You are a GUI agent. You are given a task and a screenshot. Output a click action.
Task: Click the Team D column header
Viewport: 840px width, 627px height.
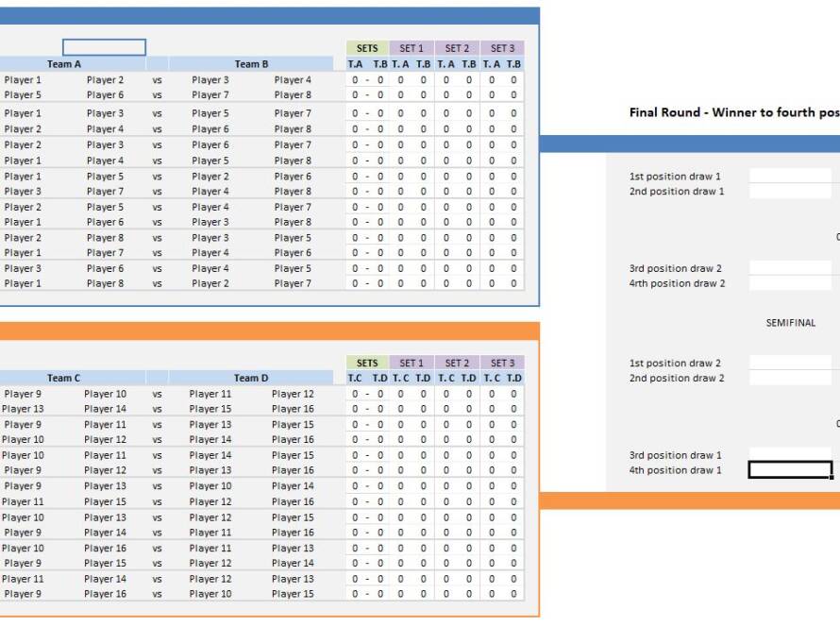click(x=251, y=378)
